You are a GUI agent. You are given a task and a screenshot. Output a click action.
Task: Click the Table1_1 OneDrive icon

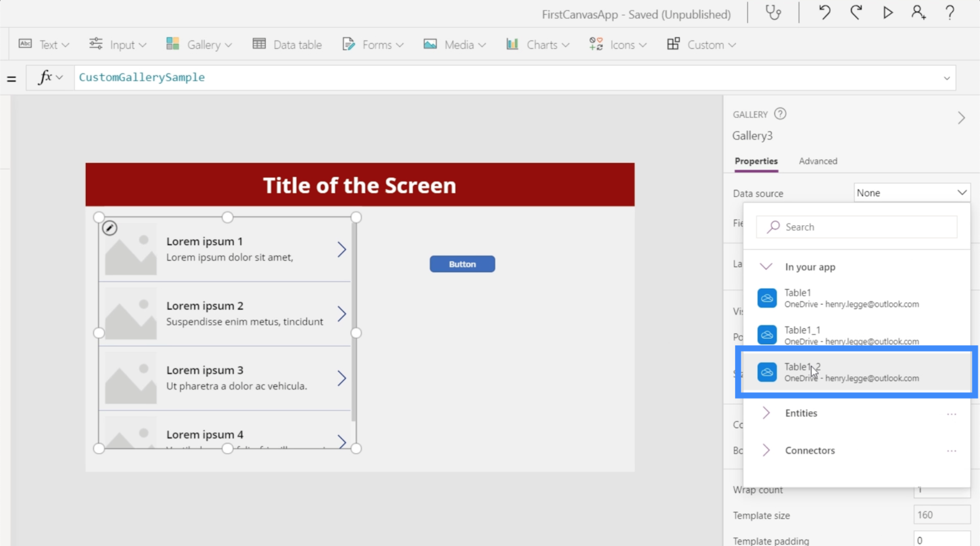767,335
